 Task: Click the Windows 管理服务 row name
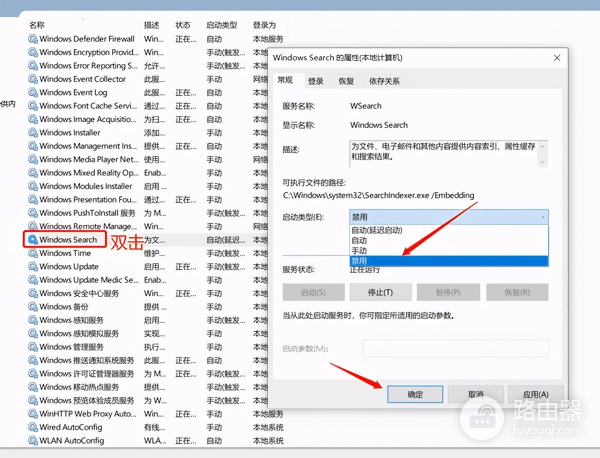(x=72, y=347)
